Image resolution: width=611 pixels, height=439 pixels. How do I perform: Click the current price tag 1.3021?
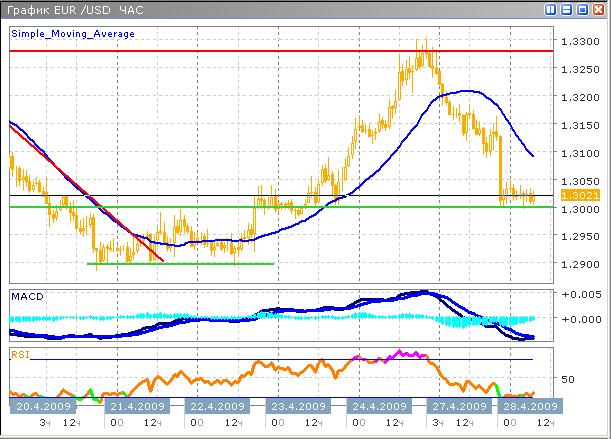pos(581,195)
